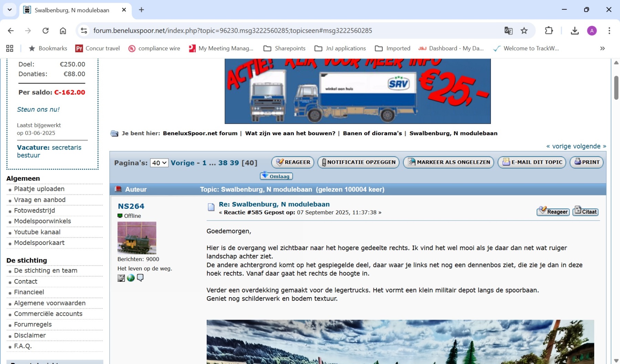
Task: Click the PRINT button
Action: click(587, 162)
